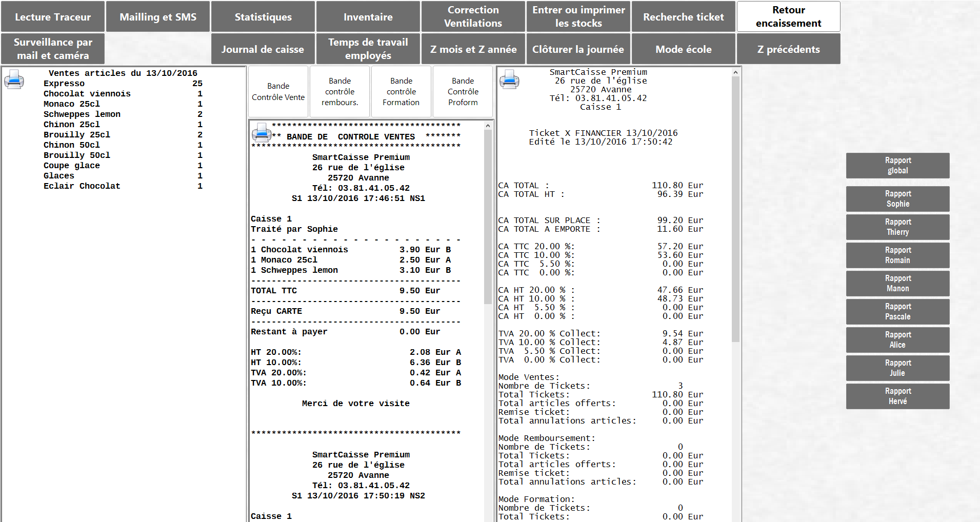Click printer icon beside Ventes articles list
The height and width of the screenshot is (522, 980).
(14, 80)
